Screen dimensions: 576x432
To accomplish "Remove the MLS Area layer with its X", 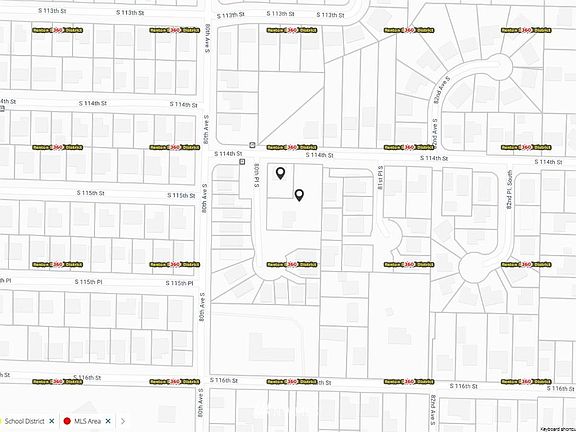I will (x=108, y=421).
